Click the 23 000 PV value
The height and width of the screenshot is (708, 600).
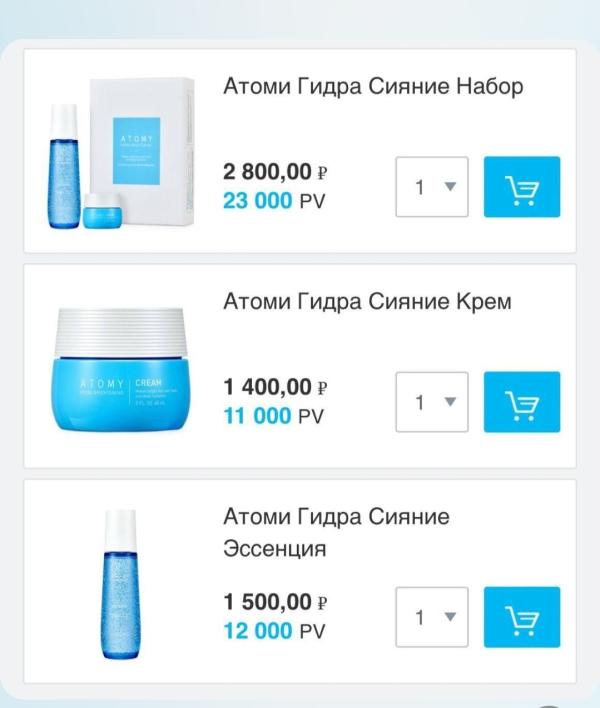point(274,201)
